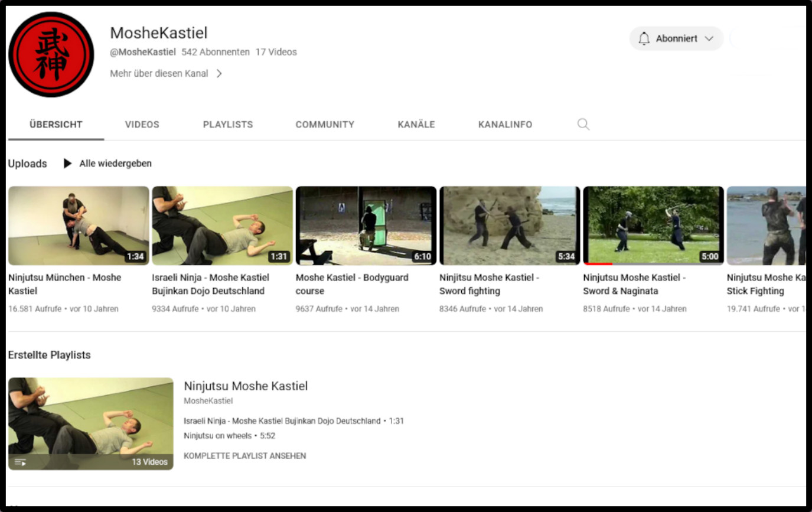Image resolution: width=812 pixels, height=512 pixels.
Task: Open playlist title 'Ninjutsu Moshe Kastiel'
Action: click(246, 386)
